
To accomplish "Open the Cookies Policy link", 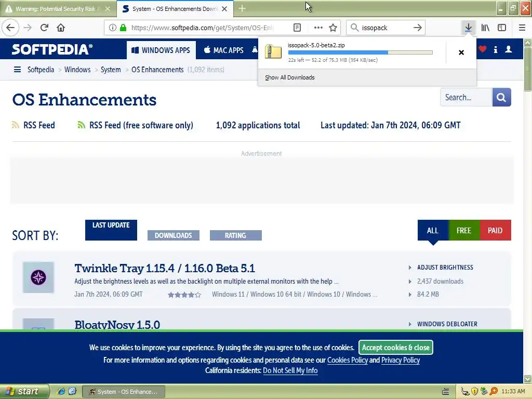I will [348, 360].
